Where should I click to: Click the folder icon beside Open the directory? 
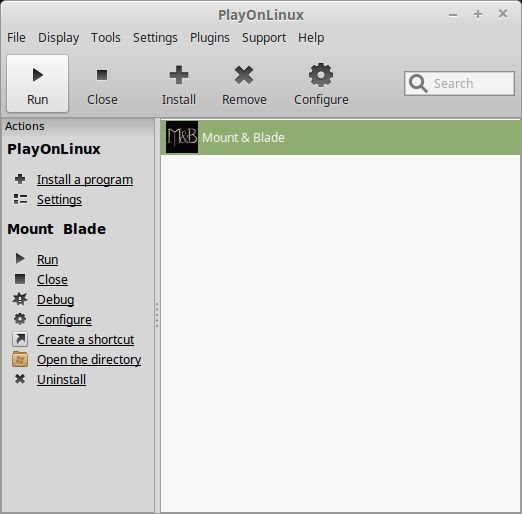pos(20,359)
